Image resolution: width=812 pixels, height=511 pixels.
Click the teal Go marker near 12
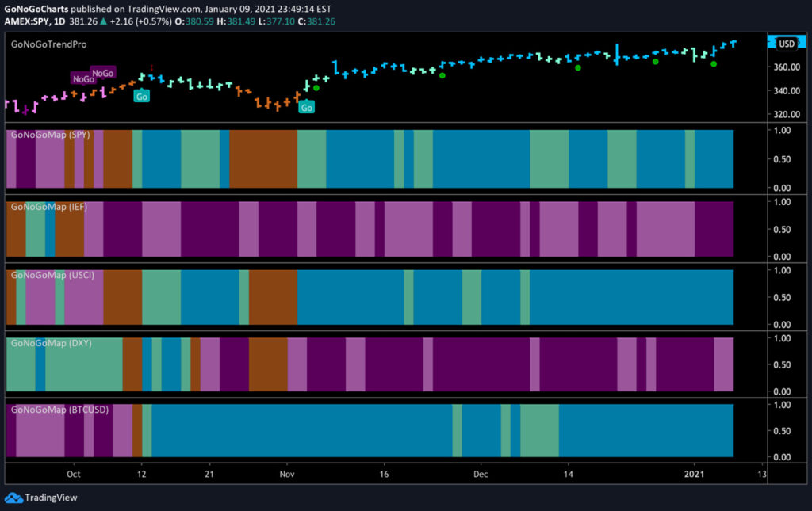141,96
